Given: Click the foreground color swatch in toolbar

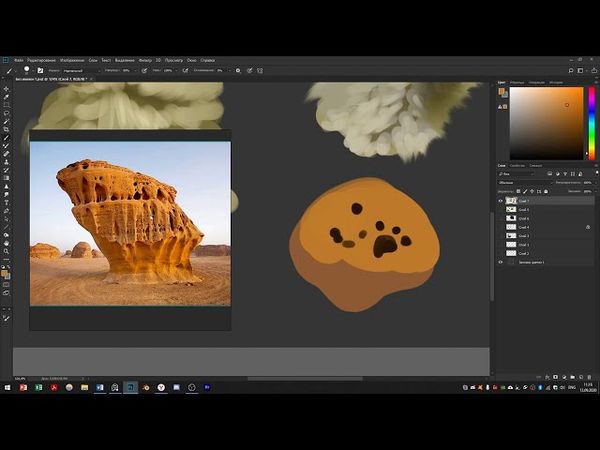Looking at the screenshot, I should click(x=6, y=271).
